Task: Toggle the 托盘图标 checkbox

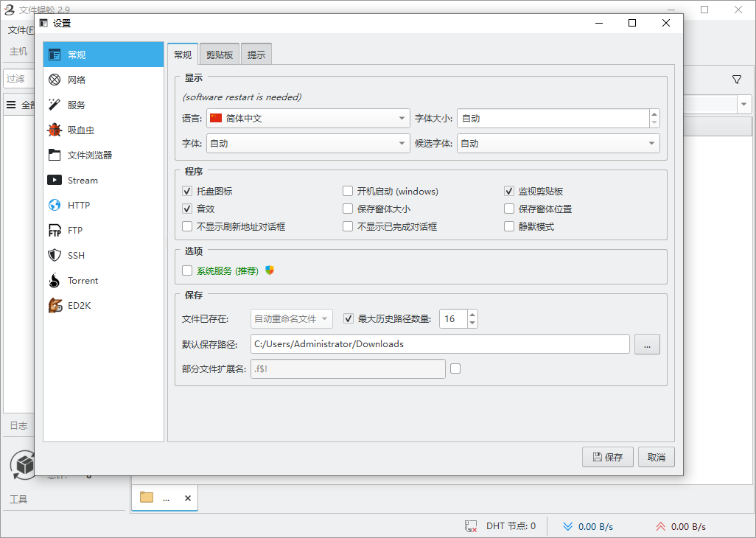Action: (187, 192)
